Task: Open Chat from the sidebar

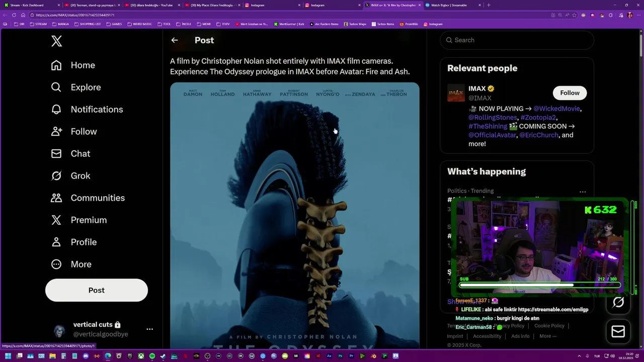Action: tap(70, 154)
